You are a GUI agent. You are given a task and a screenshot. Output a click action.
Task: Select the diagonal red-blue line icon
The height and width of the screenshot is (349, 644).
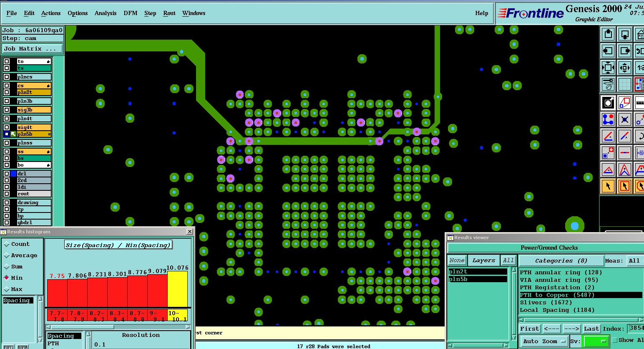click(624, 136)
